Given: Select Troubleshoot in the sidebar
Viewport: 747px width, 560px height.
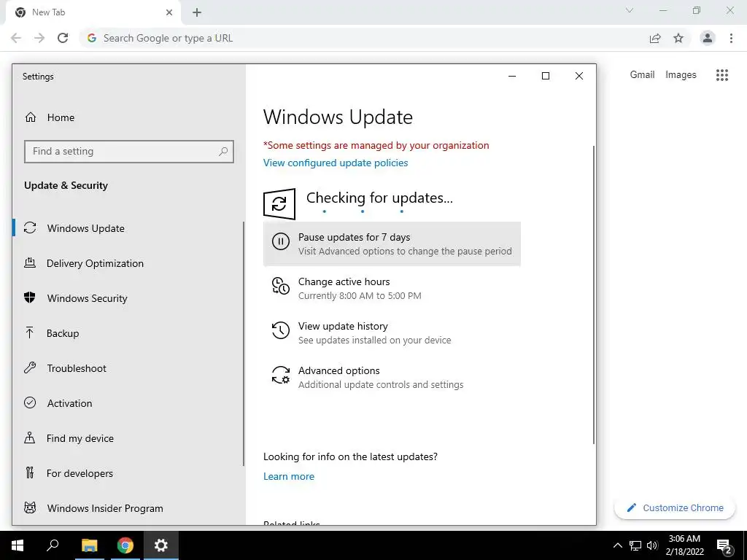Looking at the screenshot, I should pos(128,368).
